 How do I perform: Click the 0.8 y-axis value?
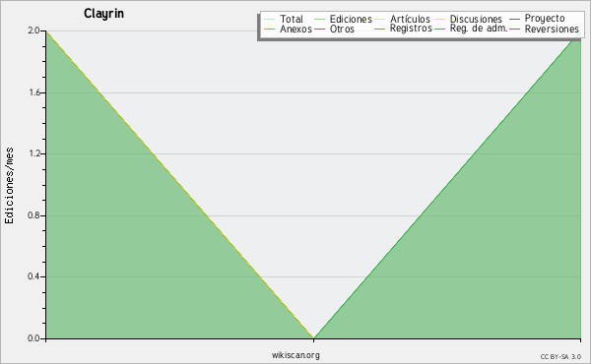click(x=33, y=215)
